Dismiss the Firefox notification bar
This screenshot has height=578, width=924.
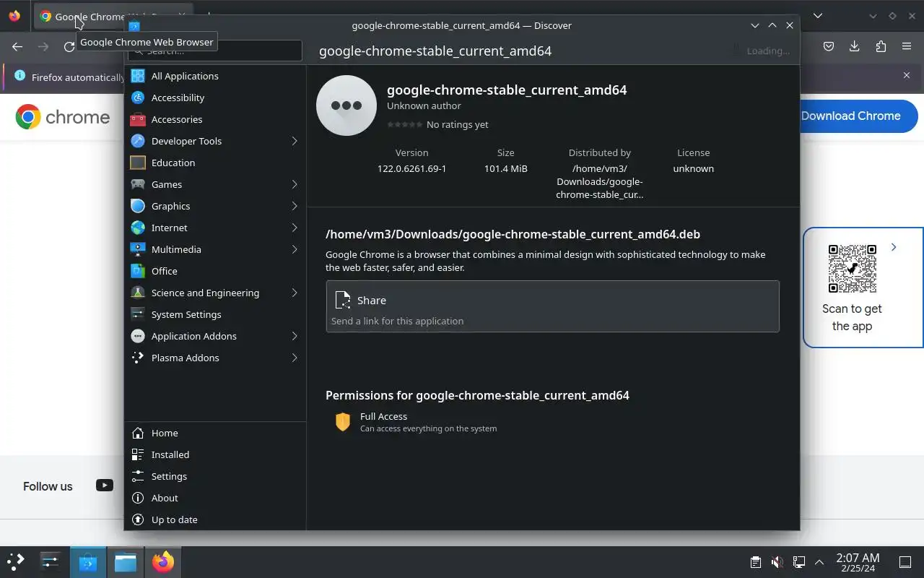(x=907, y=75)
